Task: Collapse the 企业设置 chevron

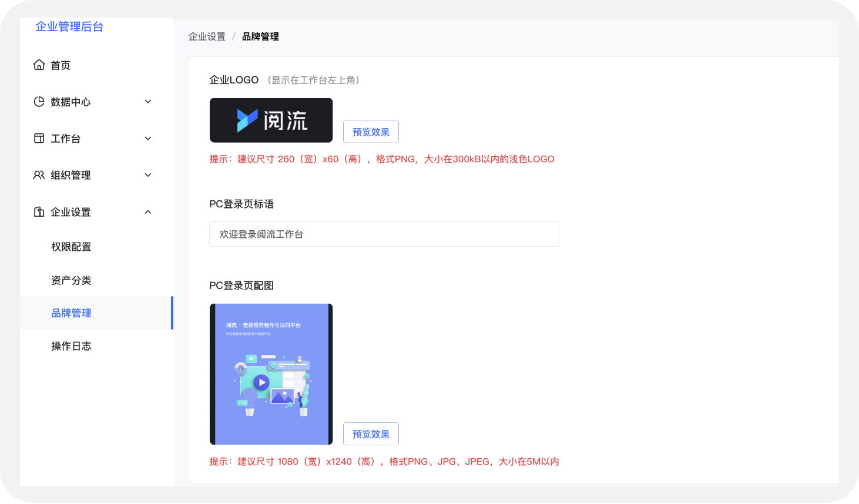Action: [x=148, y=212]
